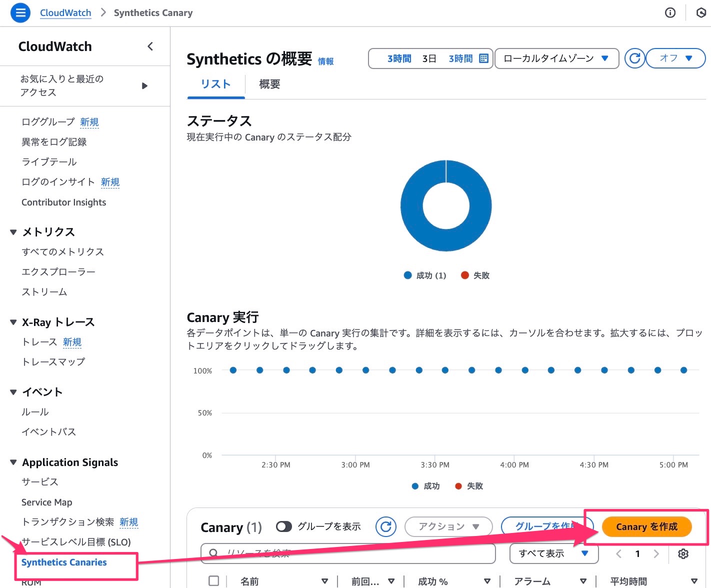Open Contributor Insights in sidebar
This screenshot has width=711, height=588.
point(63,202)
